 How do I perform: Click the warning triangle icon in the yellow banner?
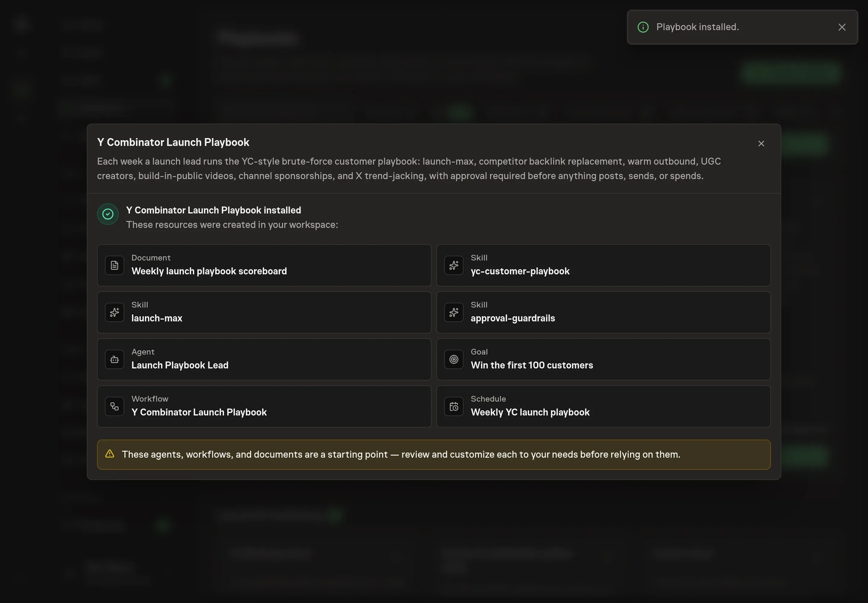(110, 454)
